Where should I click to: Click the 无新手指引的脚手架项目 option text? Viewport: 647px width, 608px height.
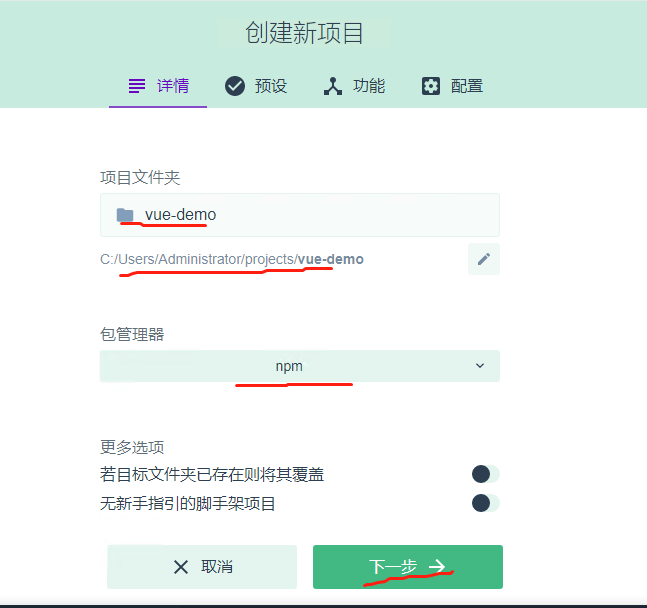[188, 504]
